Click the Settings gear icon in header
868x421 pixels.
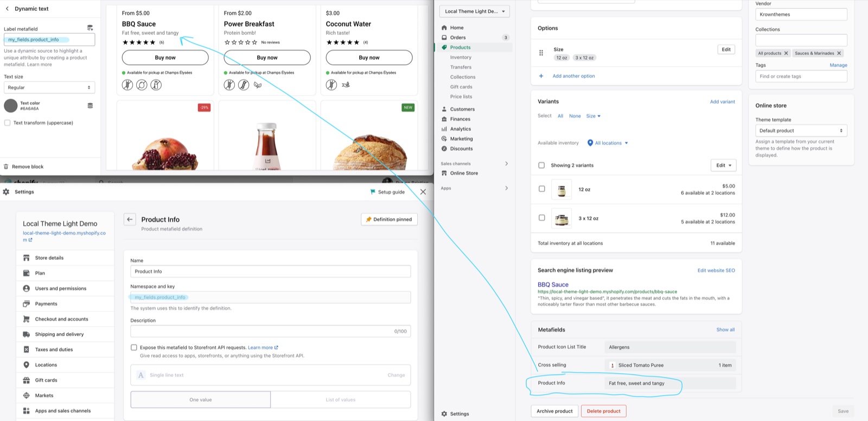(x=6, y=192)
